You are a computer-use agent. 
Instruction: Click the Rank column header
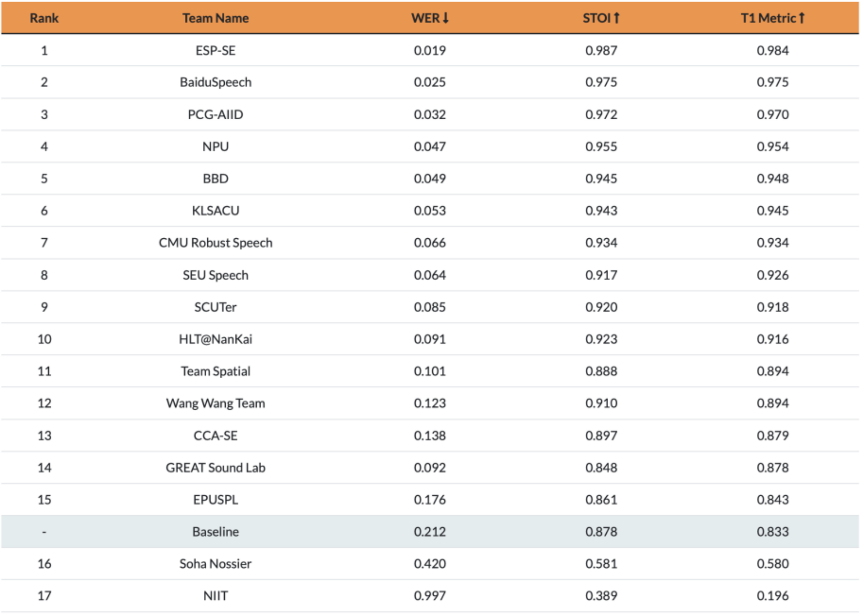click(44, 18)
